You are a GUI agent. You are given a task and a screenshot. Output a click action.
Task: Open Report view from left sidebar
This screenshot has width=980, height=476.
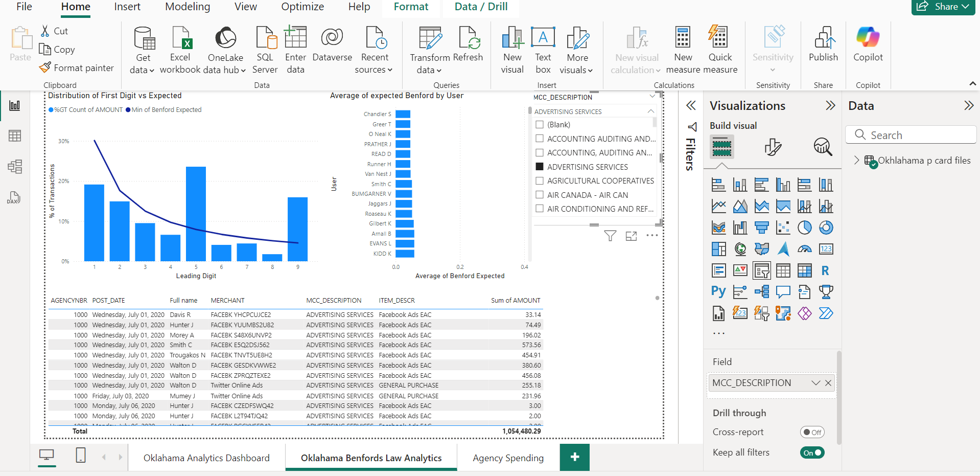[15, 105]
